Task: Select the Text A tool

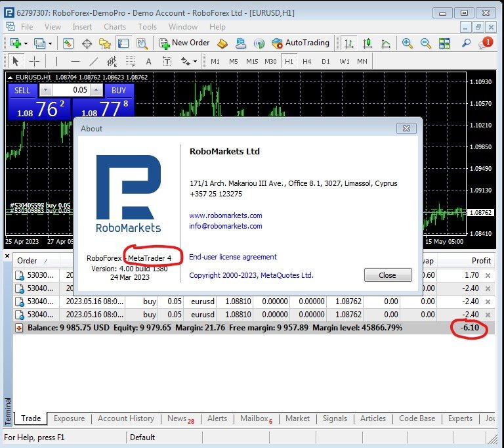Action: (148, 61)
